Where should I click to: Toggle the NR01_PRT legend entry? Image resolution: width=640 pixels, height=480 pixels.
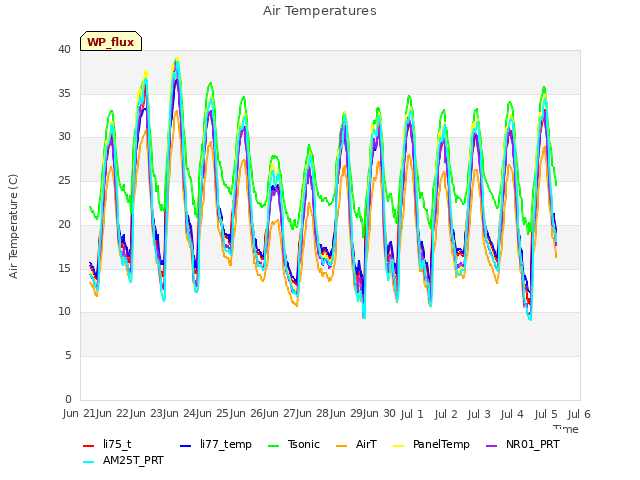pos(523,444)
